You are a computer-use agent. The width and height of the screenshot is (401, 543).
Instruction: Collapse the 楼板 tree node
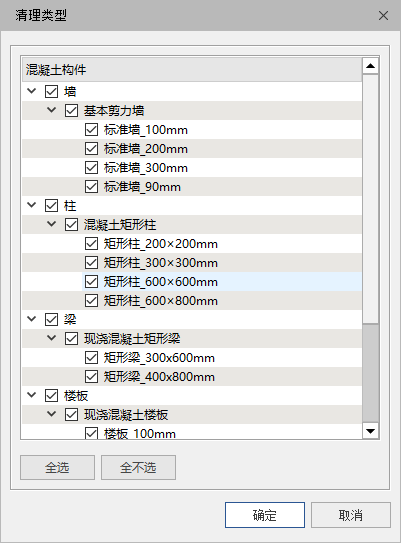pyautogui.click(x=32, y=395)
